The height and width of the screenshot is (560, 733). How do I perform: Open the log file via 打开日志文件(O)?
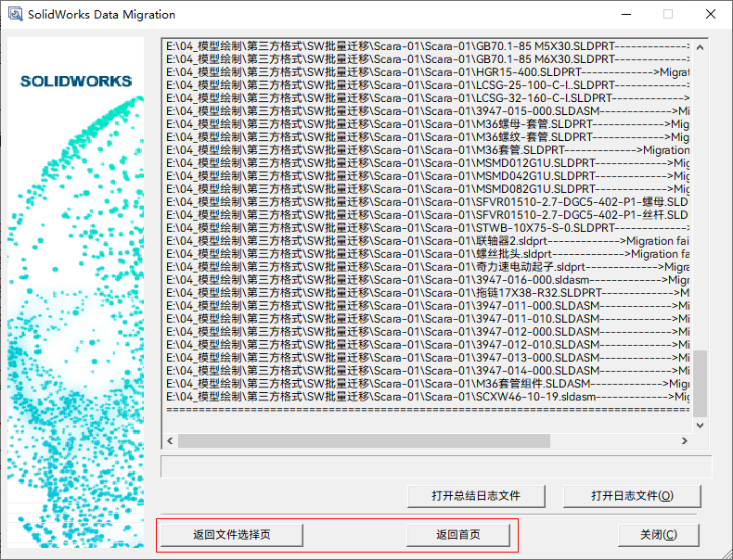pyautogui.click(x=632, y=495)
